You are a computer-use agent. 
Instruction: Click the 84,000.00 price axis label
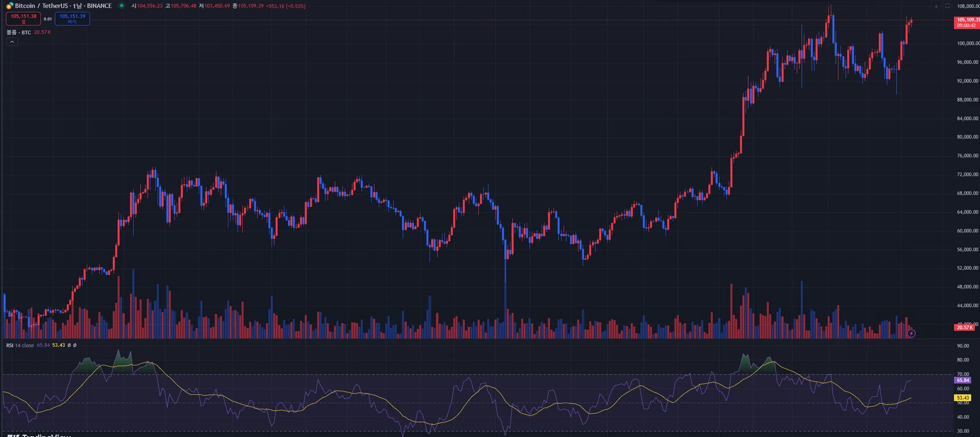point(968,118)
